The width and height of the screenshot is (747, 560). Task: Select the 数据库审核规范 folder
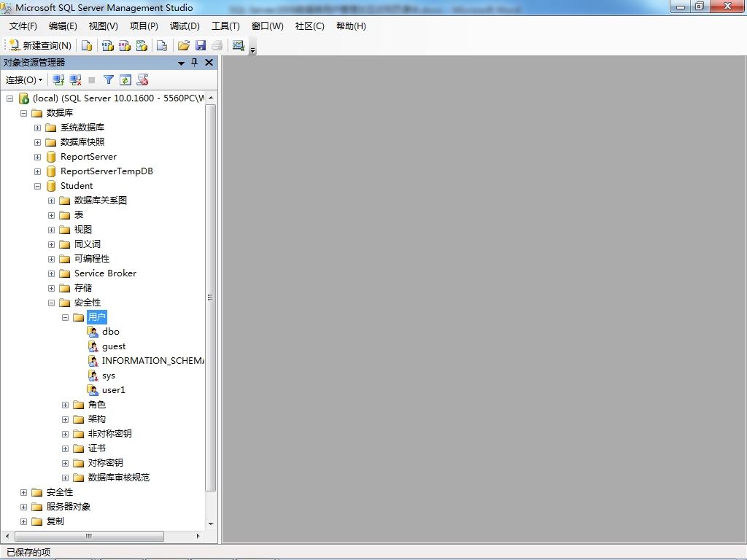[119, 478]
